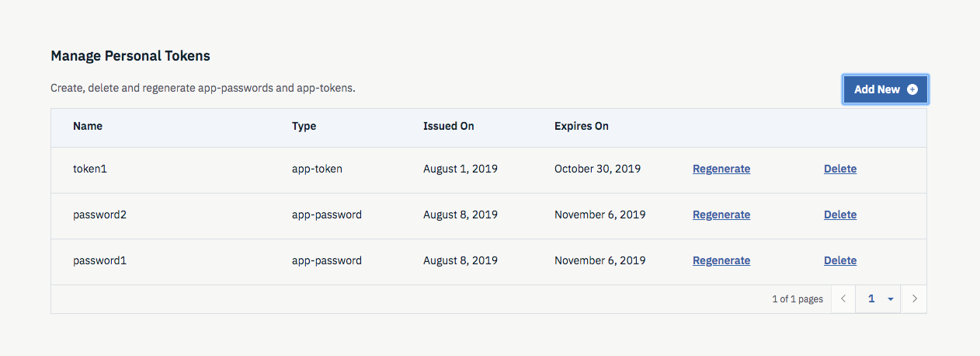Screen dimensions: 980x356
Task: Regenerate the password1 app-password
Action: [721, 260]
